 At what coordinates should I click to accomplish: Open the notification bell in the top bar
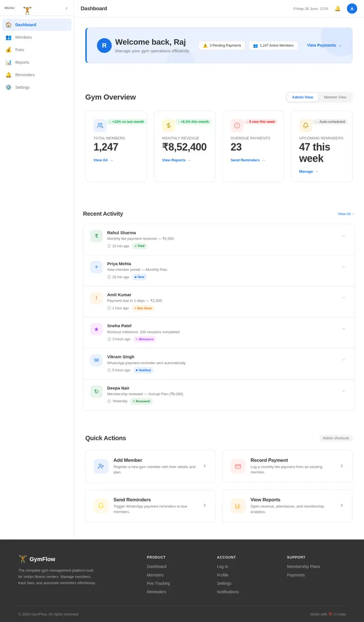[337, 9]
